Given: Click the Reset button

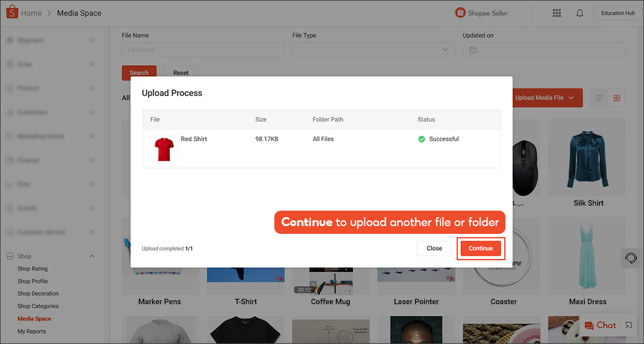Looking at the screenshot, I should point(181,73).
